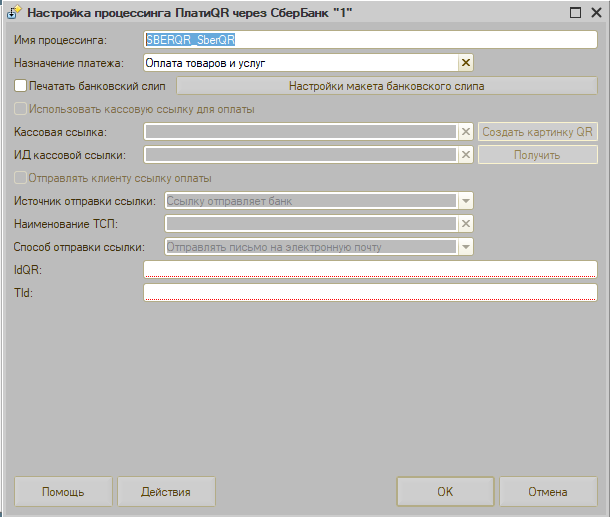Focus the TId text field
The width and height of the screenshot is (610, 517).
coord(370,292)
